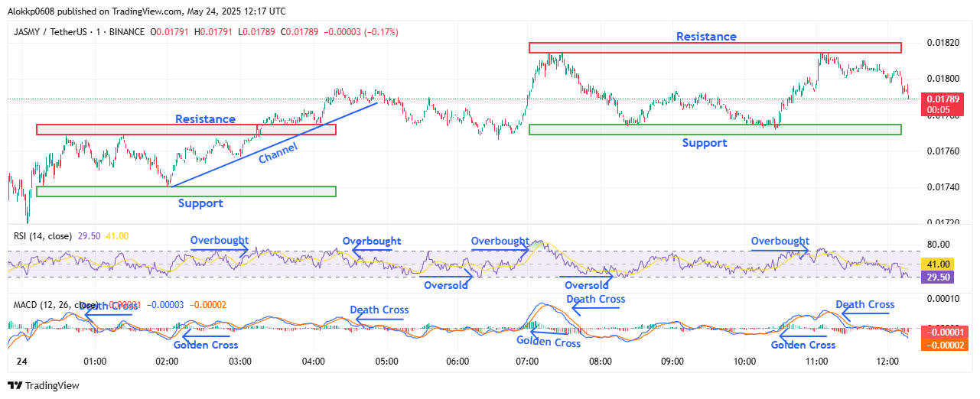Click the orange −0.00002 value in MACD legend
Viewport: 980px width, 399px height.
(x=209, y=305)
